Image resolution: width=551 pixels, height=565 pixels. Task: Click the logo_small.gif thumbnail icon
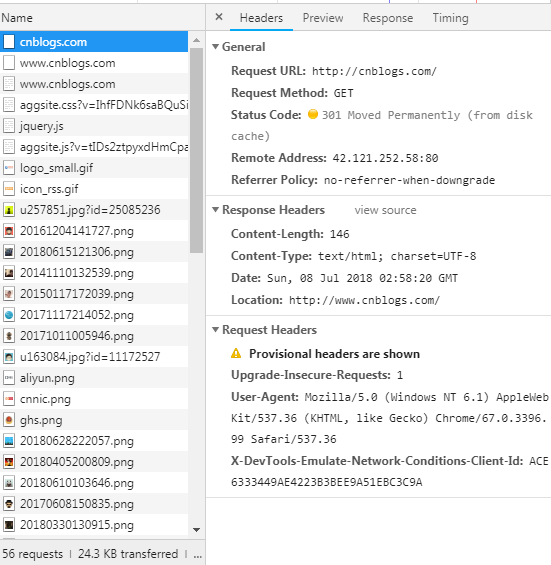[9, 168]
